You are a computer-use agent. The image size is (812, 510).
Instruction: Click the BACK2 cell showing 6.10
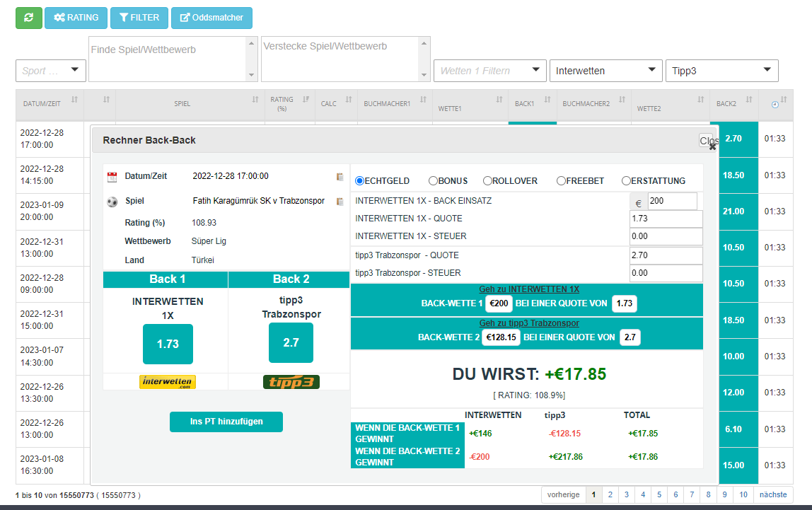click(733, 429)
